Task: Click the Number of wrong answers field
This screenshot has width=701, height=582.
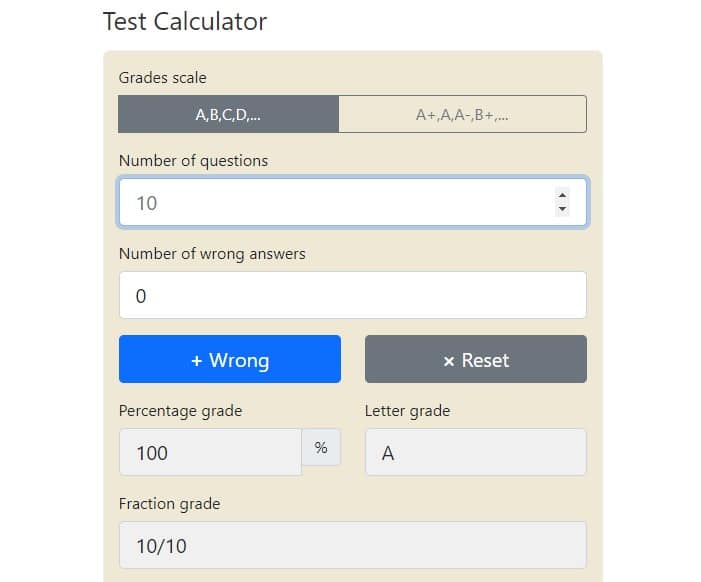Action: tap(353, 295)
